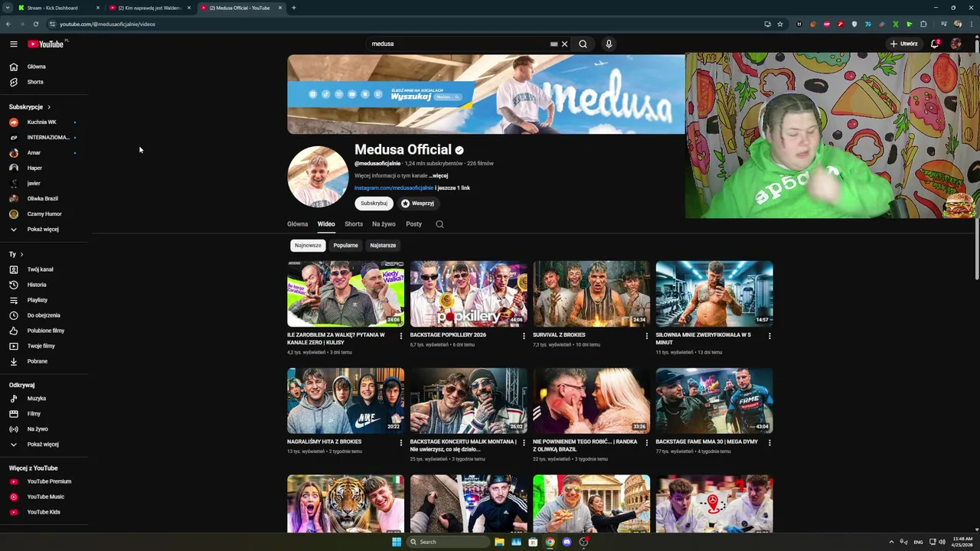Select Najstarsze sort filter
The image size is (980, 551).
(x=383, y=246)
